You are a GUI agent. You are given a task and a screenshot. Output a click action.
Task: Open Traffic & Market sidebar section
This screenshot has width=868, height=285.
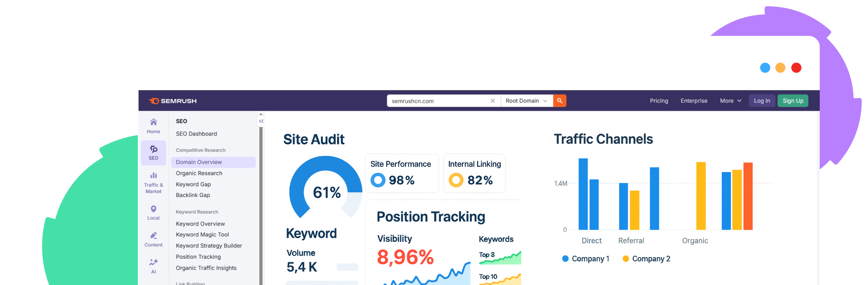pyautogui.click(x=153, y=183)
